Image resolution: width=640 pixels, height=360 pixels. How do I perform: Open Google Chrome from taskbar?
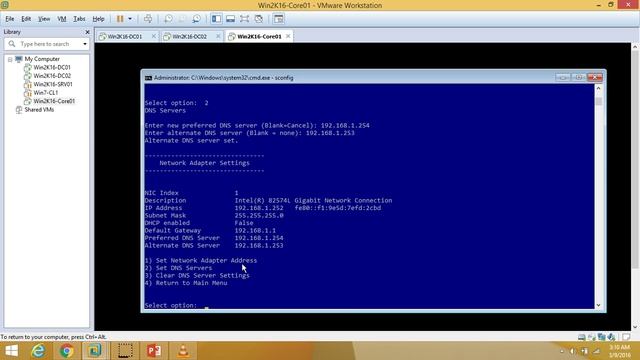tap(66, 351)
